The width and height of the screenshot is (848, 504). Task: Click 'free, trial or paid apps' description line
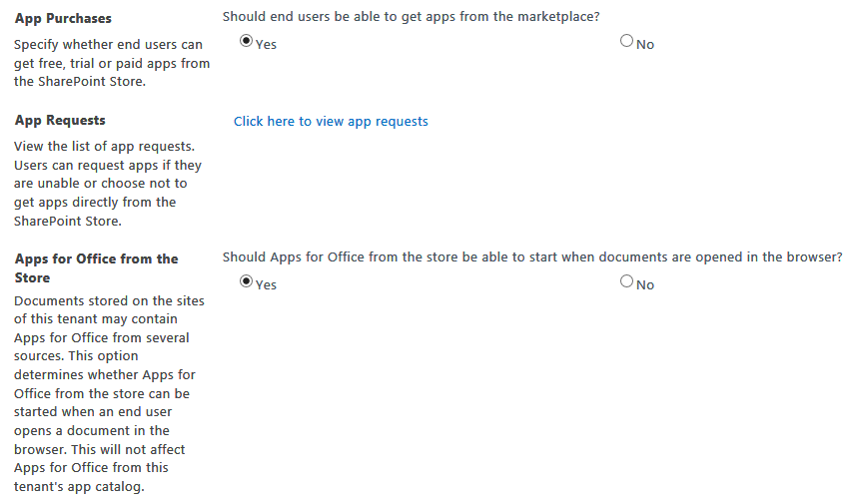coord(112,63)
